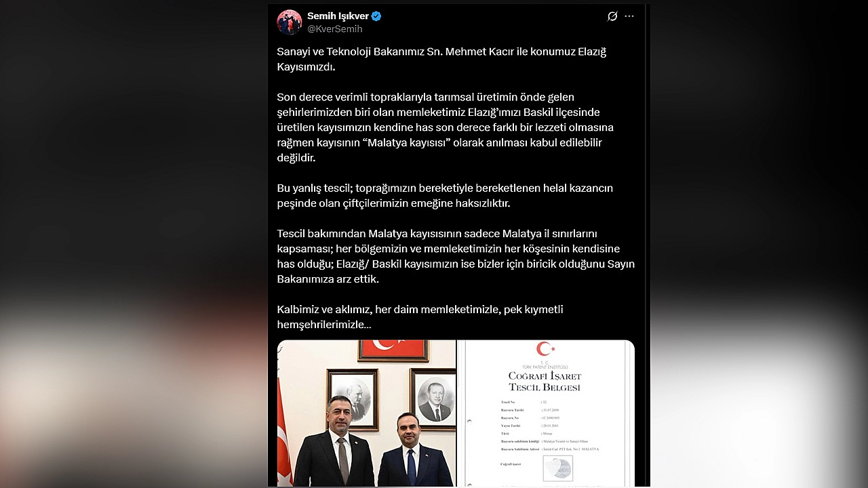868x488 pixels.
Task: Open the three-dot more options menu
Action: (629, 16)
